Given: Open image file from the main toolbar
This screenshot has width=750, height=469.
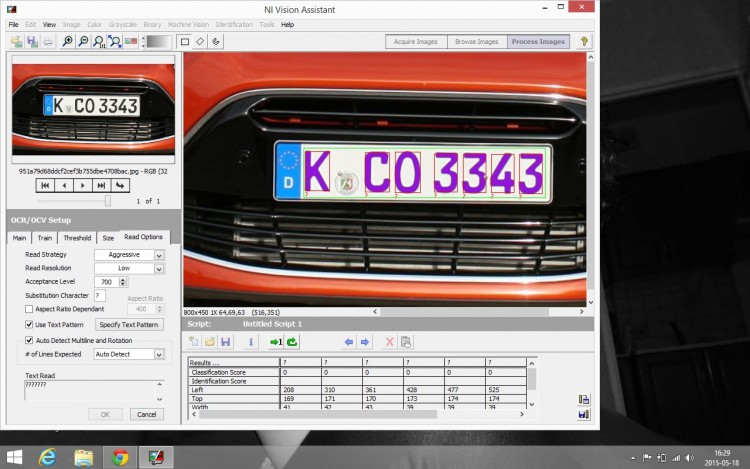Looking at the screenshot, I should pos(17,42).
